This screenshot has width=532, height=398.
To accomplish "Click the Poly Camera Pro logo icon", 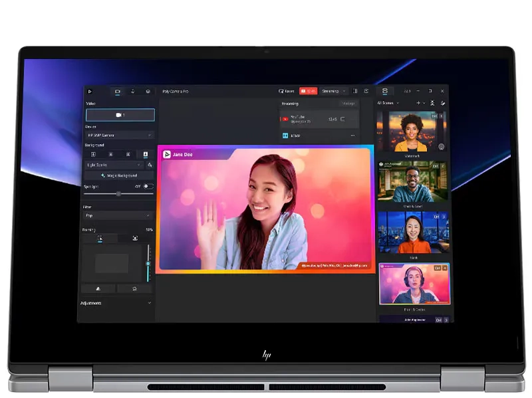I will pyautogui.click(x=90, y=91).
